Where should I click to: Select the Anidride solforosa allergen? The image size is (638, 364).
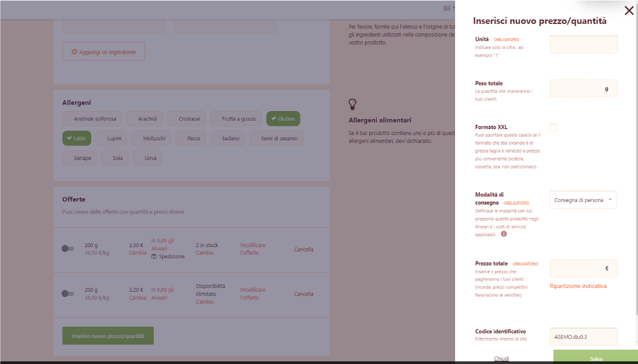pyautogui.click(x=93, y=119)
